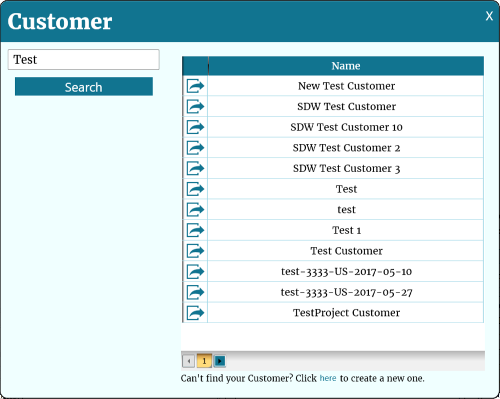Click 'here' link to create customer

(x=328, y=378)
